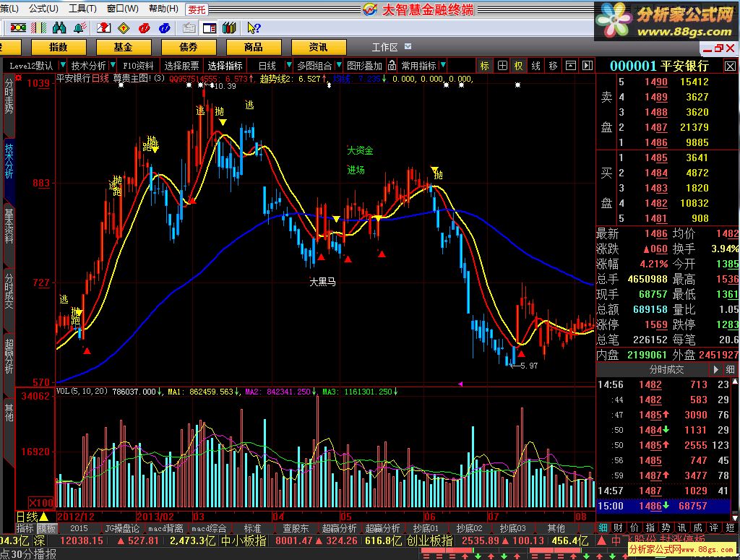The height and width of the screenshot is (560, 740).
Task: Click the grid 田 icon in chart toolbar
Action: (502, 66)
